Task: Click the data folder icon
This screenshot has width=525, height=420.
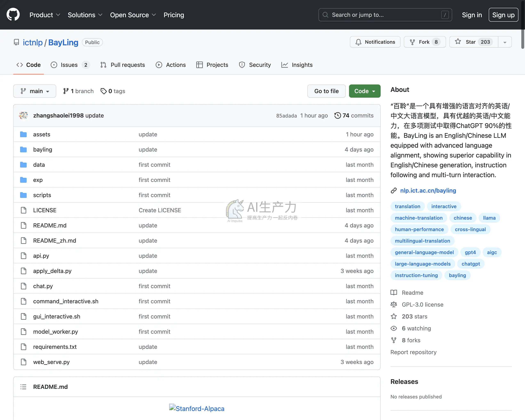Action: click(23, 165)
